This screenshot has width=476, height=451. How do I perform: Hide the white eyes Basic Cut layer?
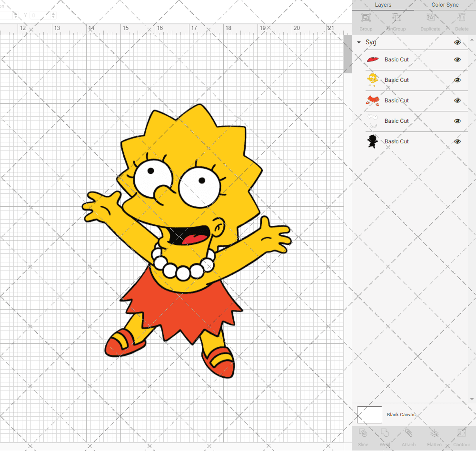pos(457,121)
